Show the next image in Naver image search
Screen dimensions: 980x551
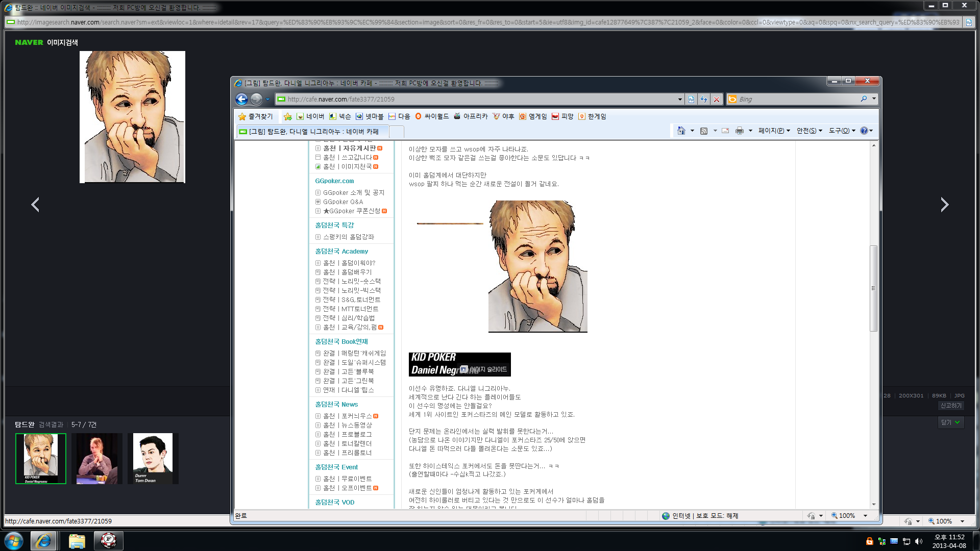click(945, 205)
